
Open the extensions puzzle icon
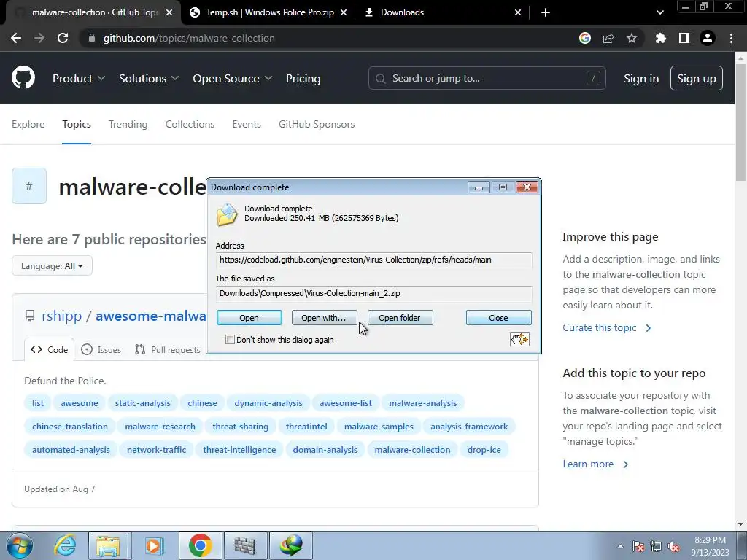point(661,38)
